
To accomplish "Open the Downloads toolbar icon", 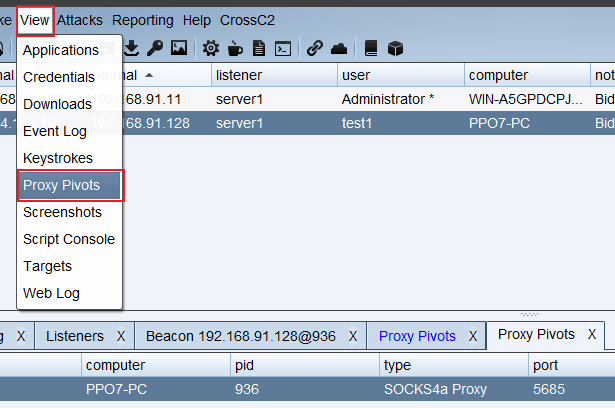I will (x=132, y=48).
